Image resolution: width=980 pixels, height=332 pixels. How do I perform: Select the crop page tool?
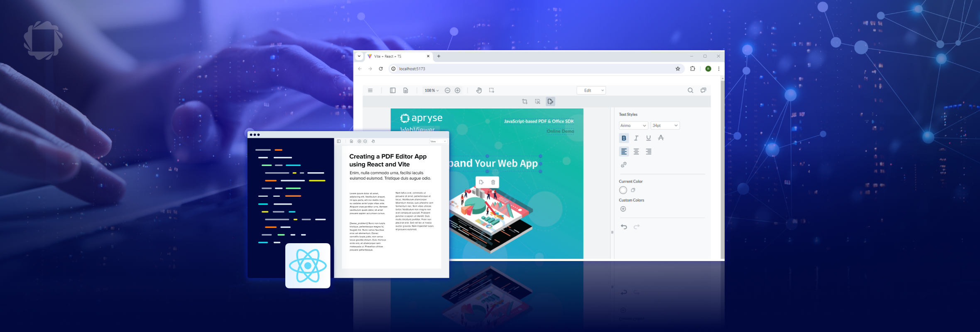(525, 101)
